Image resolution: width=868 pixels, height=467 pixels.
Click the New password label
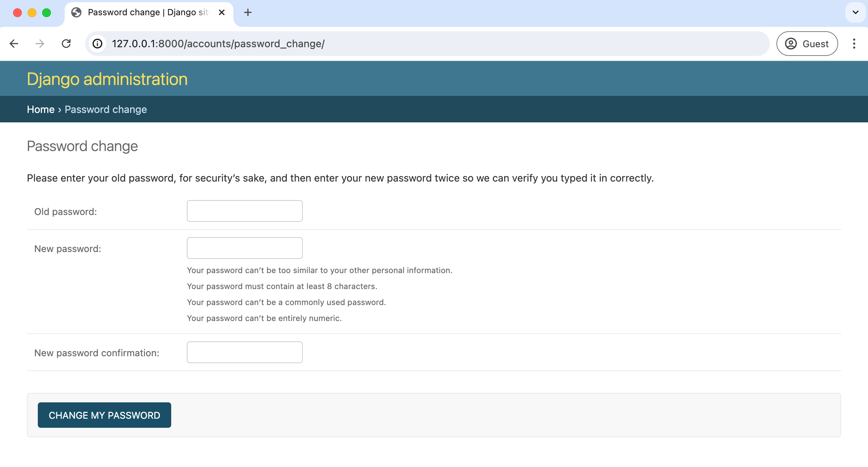(x=68, y=249)
